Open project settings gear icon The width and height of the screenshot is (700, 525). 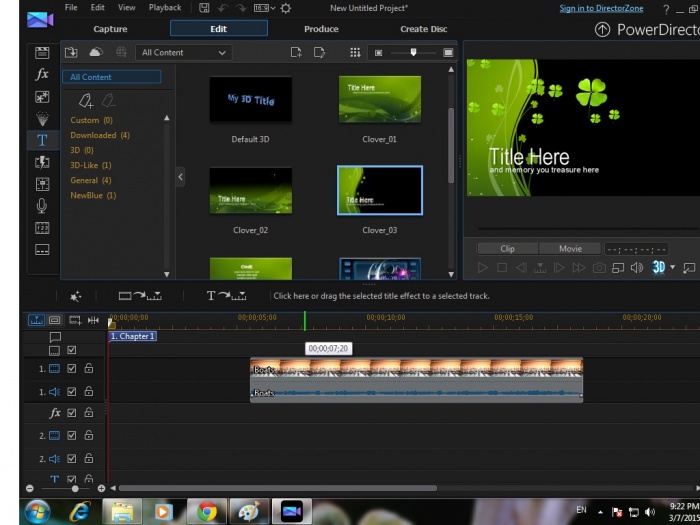(x=286, y=8)
